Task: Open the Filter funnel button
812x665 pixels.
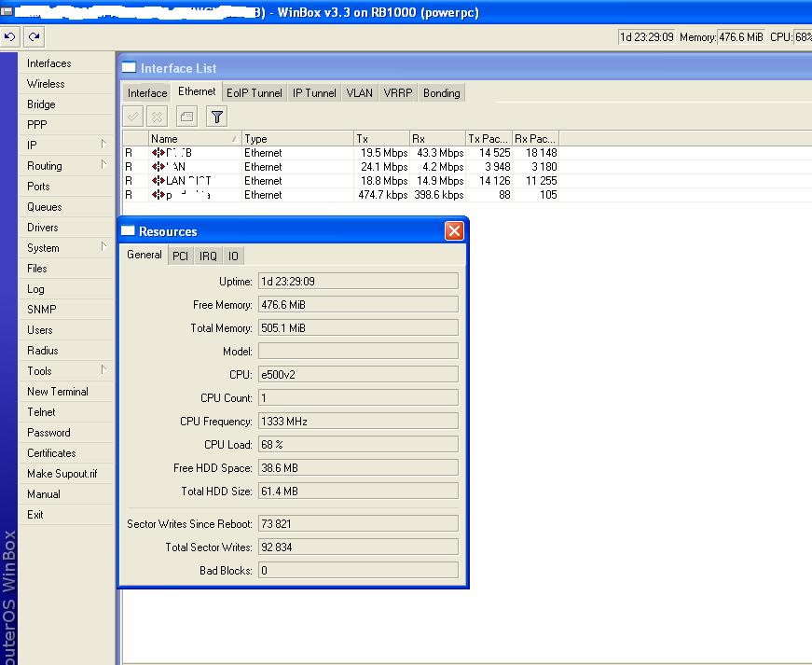Action: [217, 117]
